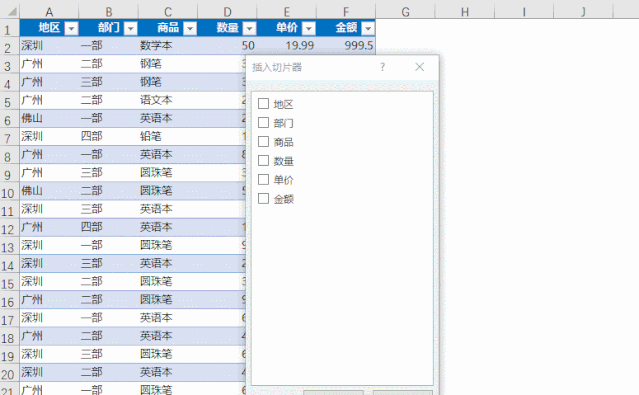Click cell 深圳 in row 2

(x=49, y=46)
